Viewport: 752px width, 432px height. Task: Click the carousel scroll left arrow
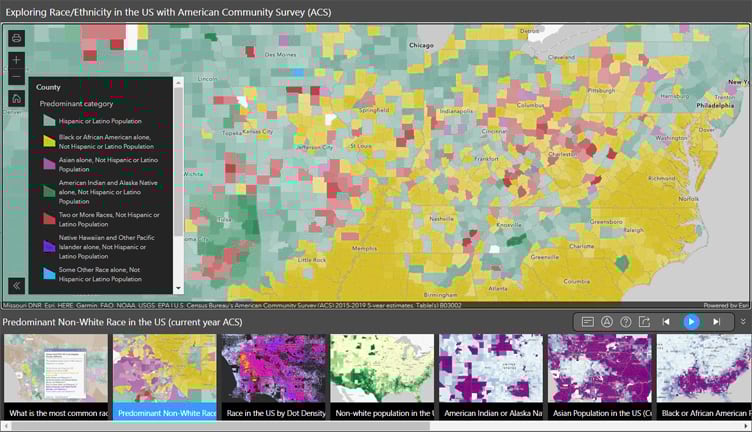(5, 426)
